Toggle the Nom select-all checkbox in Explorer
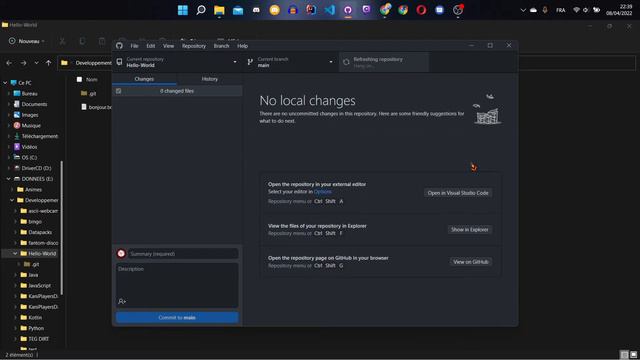The width and height of the screenshot is (640, 360). tap(79, 79)
